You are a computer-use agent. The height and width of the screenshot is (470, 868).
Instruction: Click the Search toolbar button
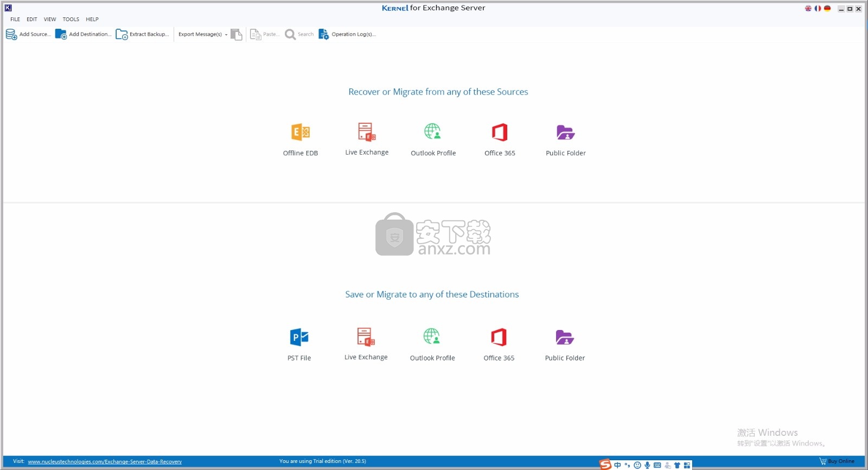coord(299,34)
